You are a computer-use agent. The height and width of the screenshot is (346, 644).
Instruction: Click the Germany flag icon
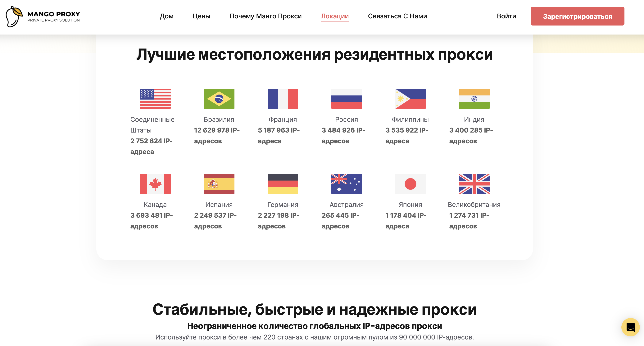point(283,184)
